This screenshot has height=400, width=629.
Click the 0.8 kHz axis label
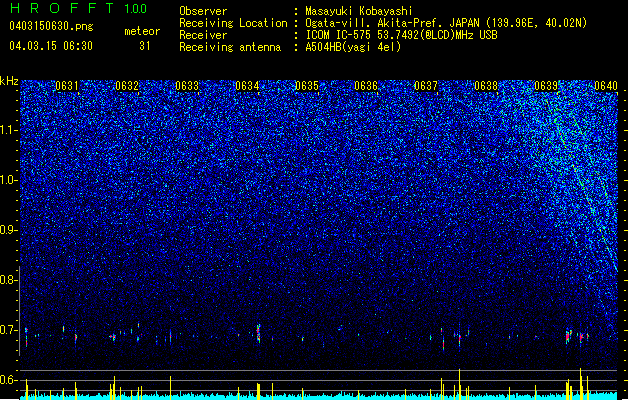(x=9, y=280)
